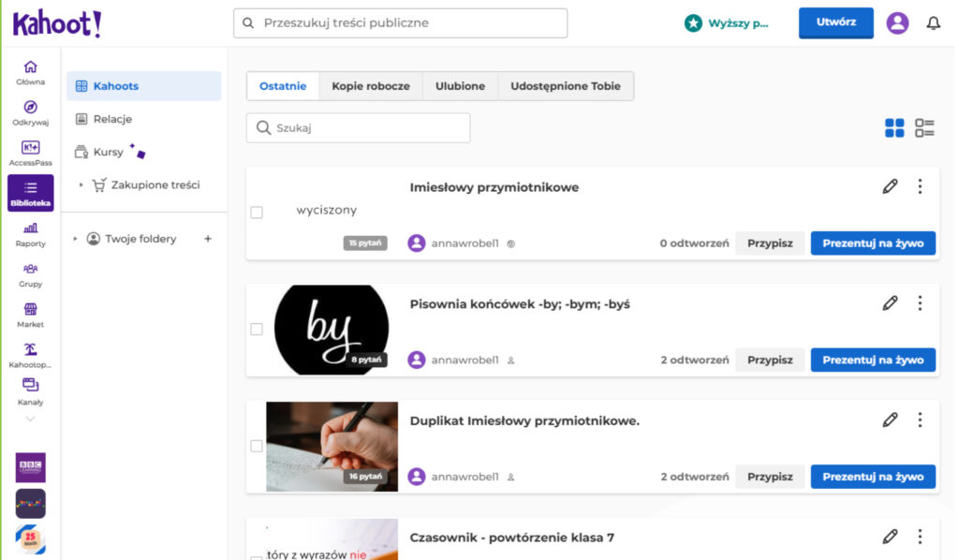
Task: Assign Imiesłowy przymiotnikowe via Przypisz
Action: (x=770, y=243)
